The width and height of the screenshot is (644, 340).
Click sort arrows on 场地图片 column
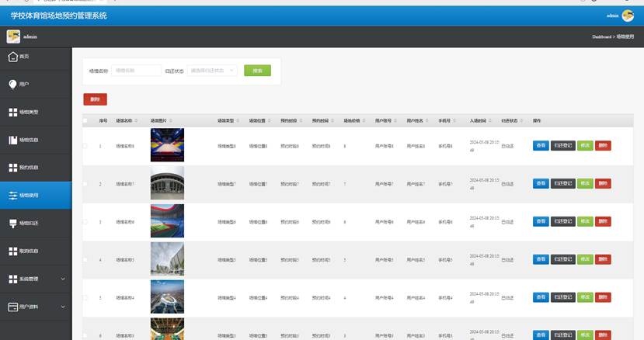[x=170, y=121]
